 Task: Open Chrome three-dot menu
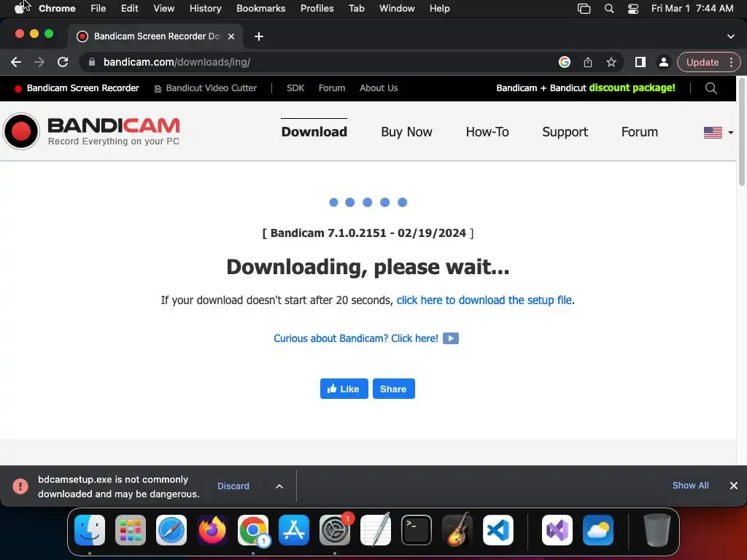[731, 62]
